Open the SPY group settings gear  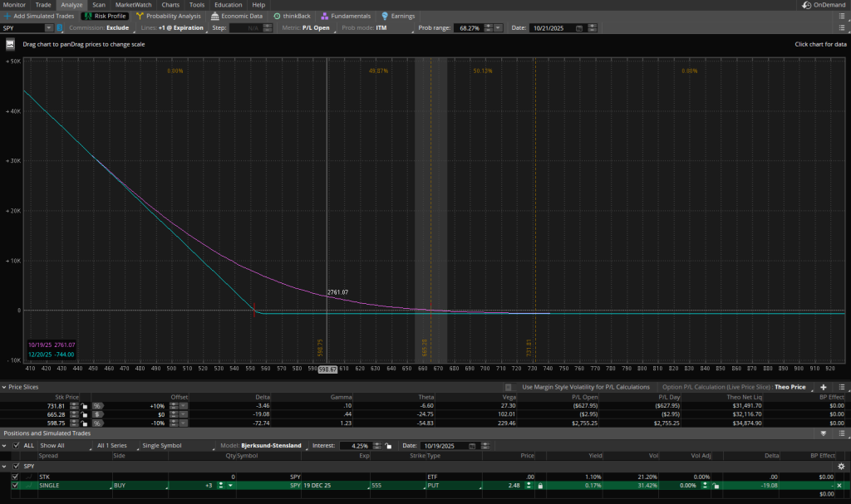point(840,466)
